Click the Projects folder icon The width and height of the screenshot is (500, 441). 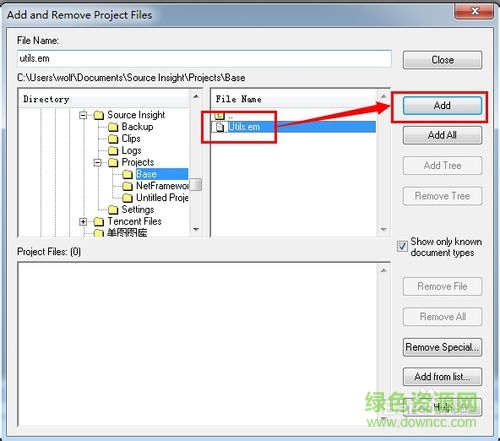click(x=113, y=162)
